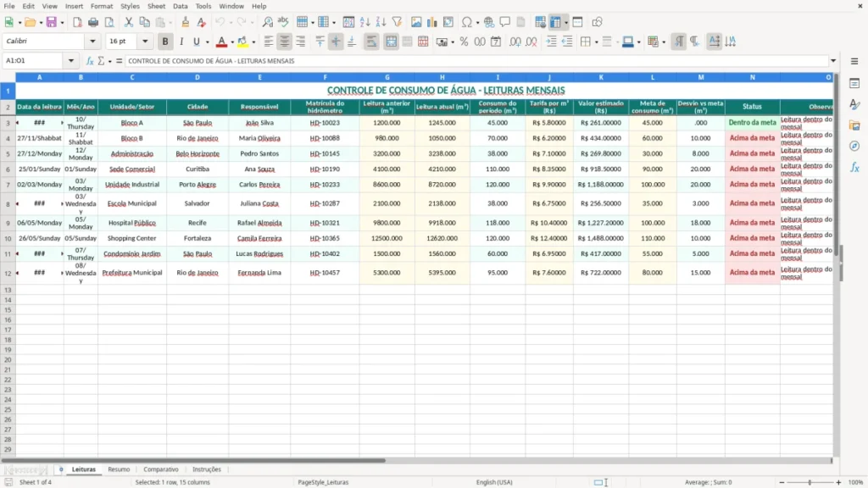Toggle Align Right
868x488 pixels.
click(x=301, y=42)
